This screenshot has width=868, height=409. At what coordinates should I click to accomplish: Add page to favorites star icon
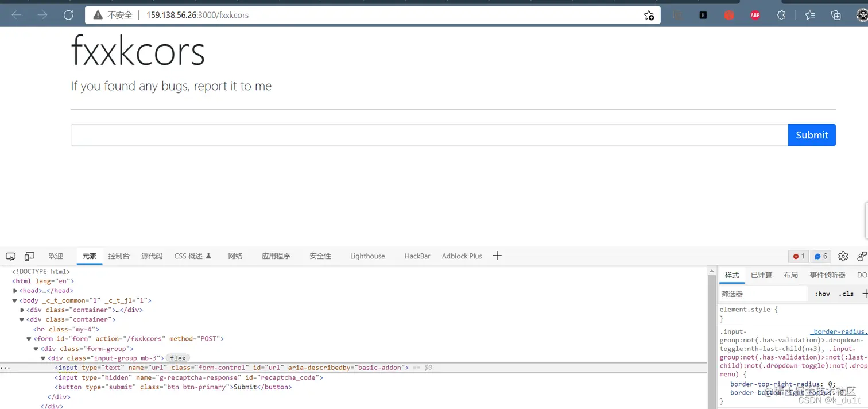point(649,16)
